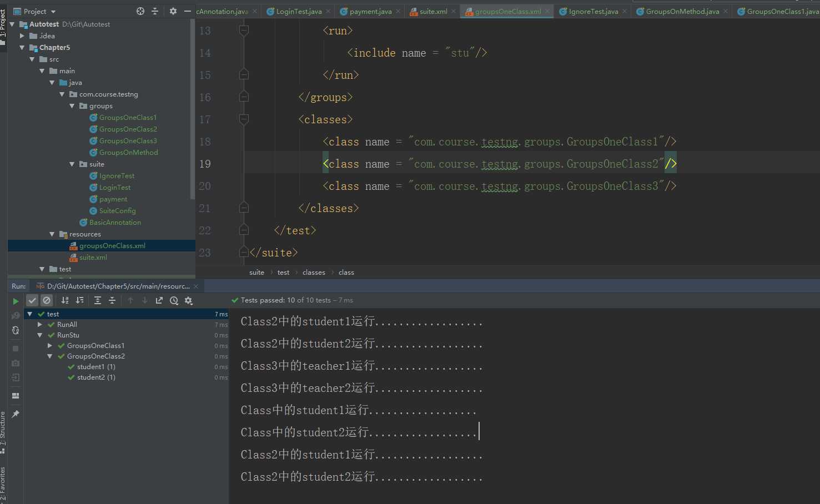Open the Structure tool window stripe
Image resolution: width=820 pixels, height=504 pixels.
point(3,432)
